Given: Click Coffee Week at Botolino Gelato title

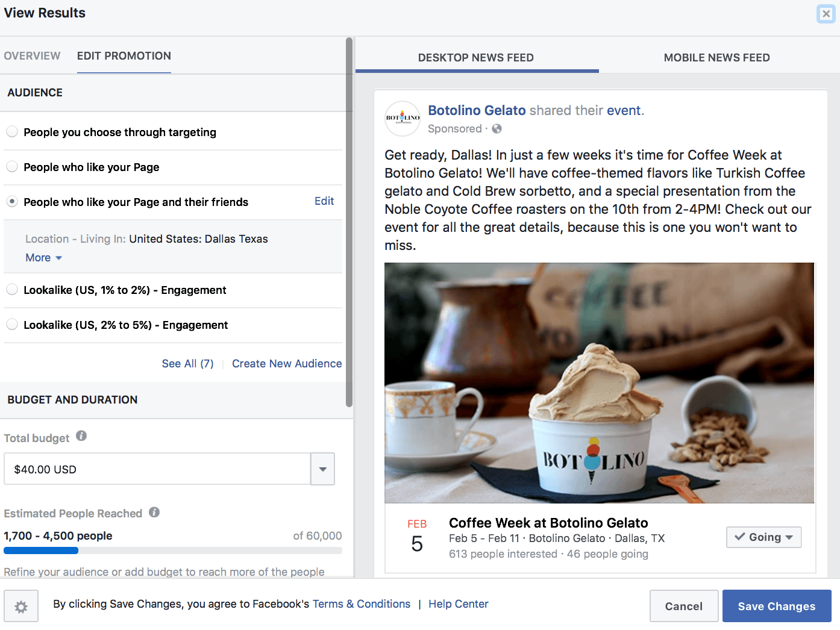Looking at the screenshot, I should [x=548, y=523].
